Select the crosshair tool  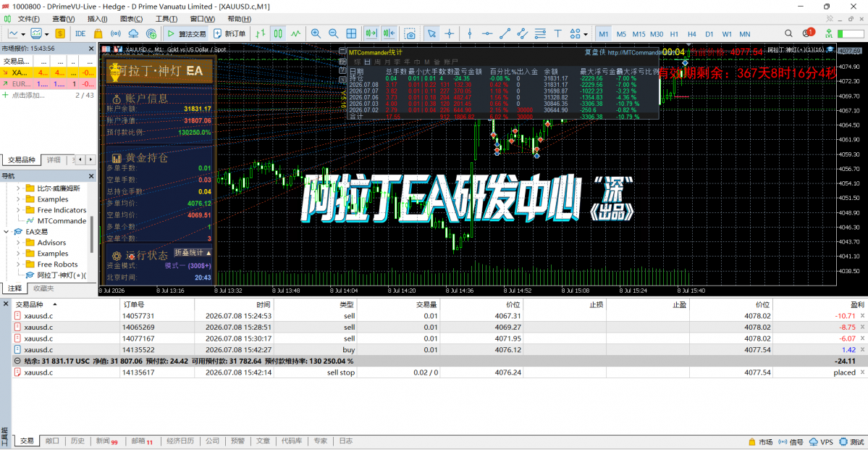[449, 33]
